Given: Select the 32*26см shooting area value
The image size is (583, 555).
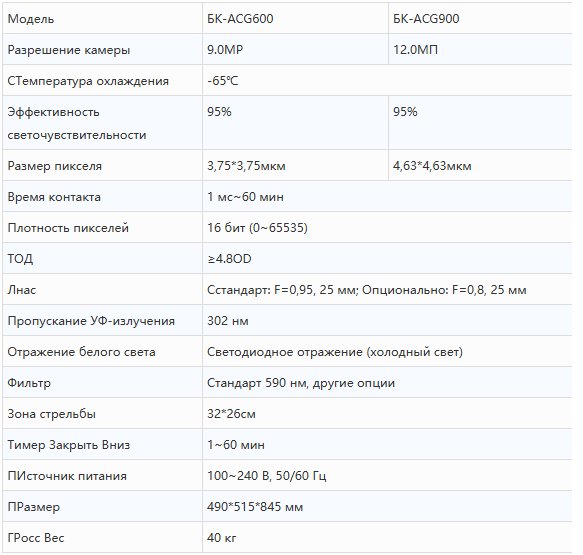Looking at the screenshot, I should coord(231,414).
